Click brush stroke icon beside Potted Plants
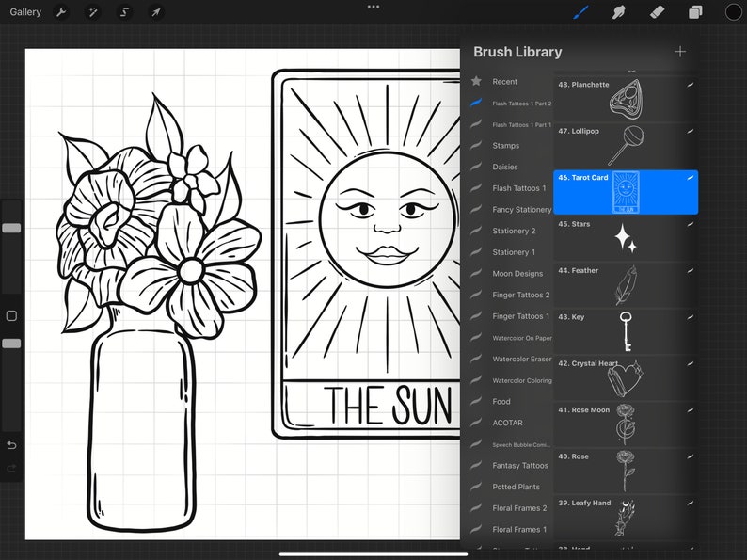 [476, 487]
